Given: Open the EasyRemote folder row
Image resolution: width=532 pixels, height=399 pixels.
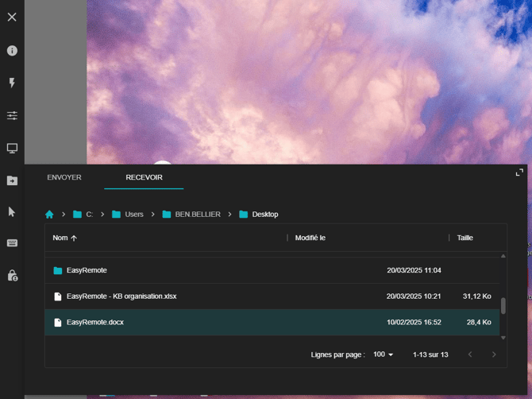Looking at the screenshot, I should pyautogui.click(x=272, y=270).
